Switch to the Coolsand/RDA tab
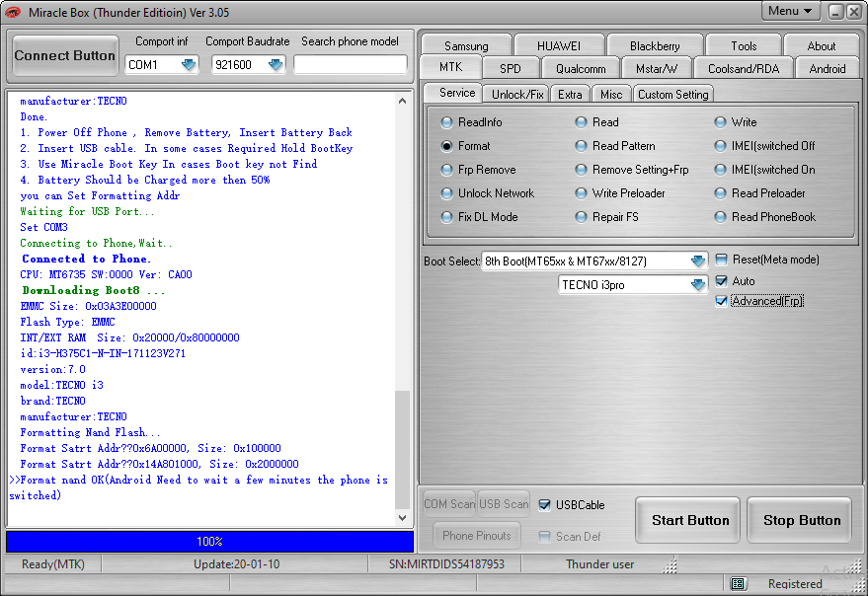Viewport: 868px width, 596px height. point(744,69)
